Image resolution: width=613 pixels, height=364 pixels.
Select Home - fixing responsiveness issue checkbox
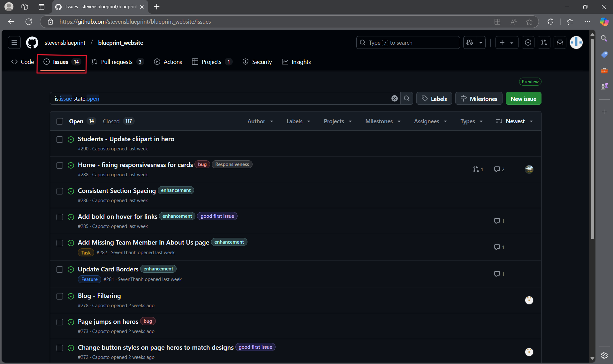pos(60,165)
